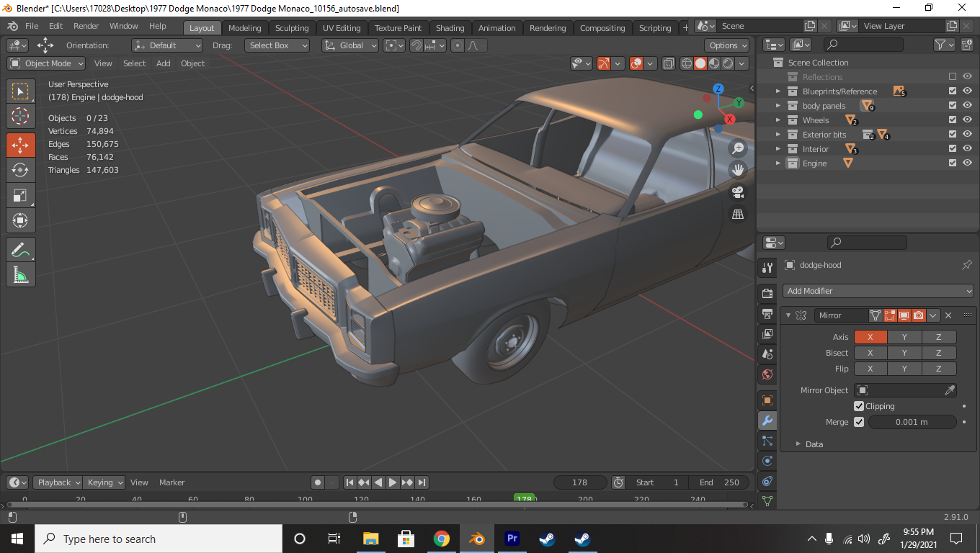Screen dimensions: 980x553
Task: Hide the Blueprints/Reference collection in viewport
Action: tap(967, 91)
